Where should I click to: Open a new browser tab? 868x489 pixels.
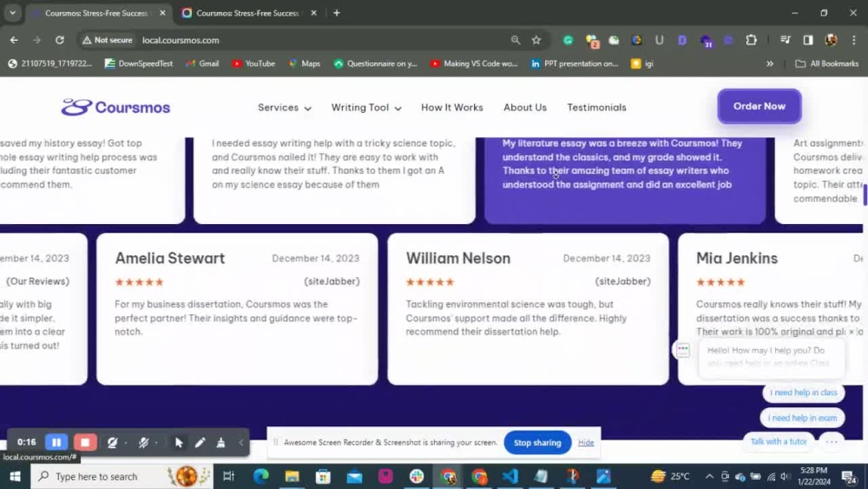(x=337, y=13)
